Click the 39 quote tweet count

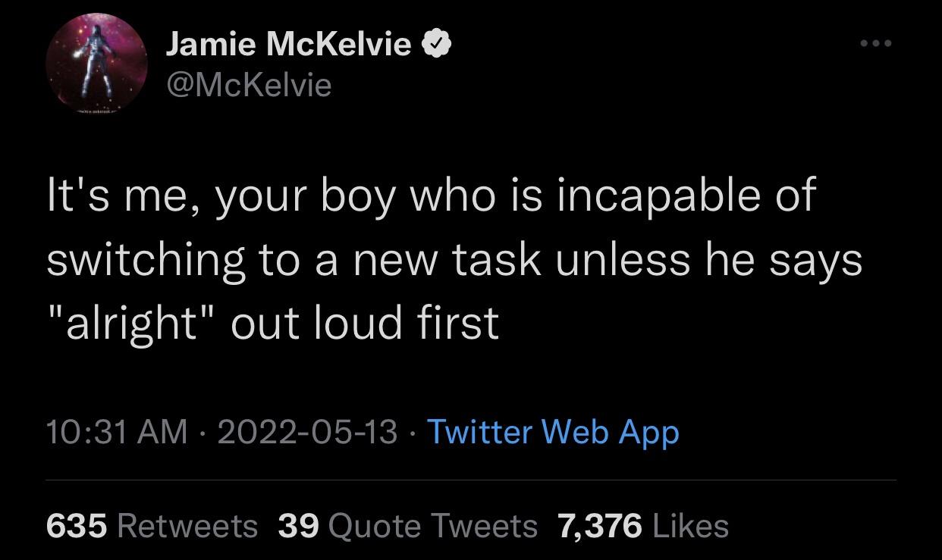click(x=298, y=525)
